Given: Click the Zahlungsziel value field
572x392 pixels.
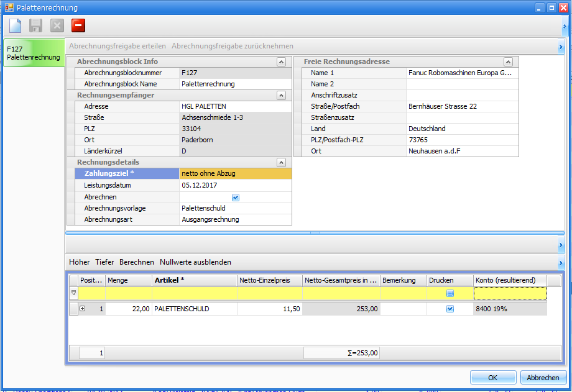Looking at the screenshot, I should [235, 174].
